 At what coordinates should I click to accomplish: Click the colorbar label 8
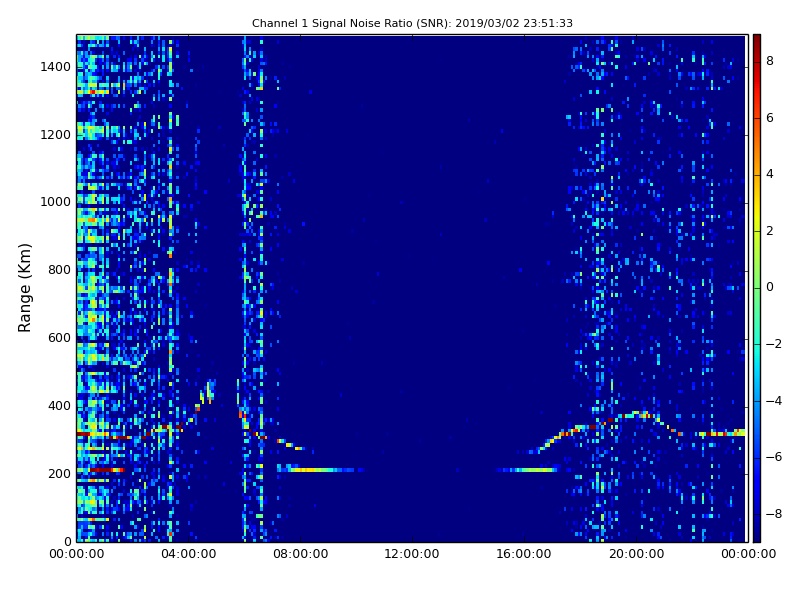tap(770, 61)
